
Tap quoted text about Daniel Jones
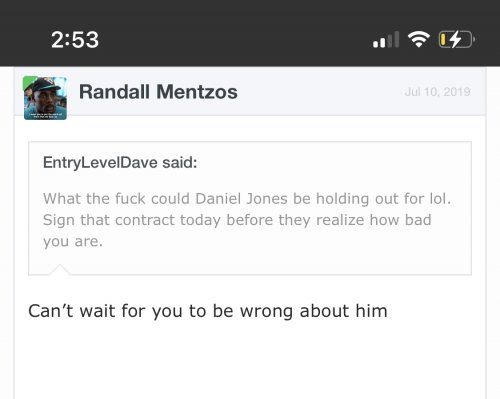point(247,220)
